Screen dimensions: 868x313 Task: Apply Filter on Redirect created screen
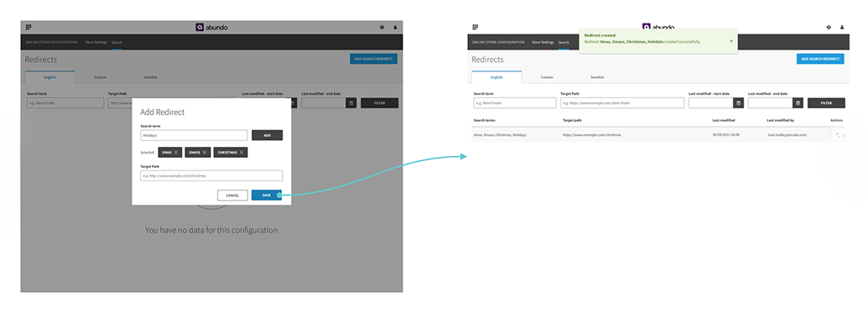point(826,103)
